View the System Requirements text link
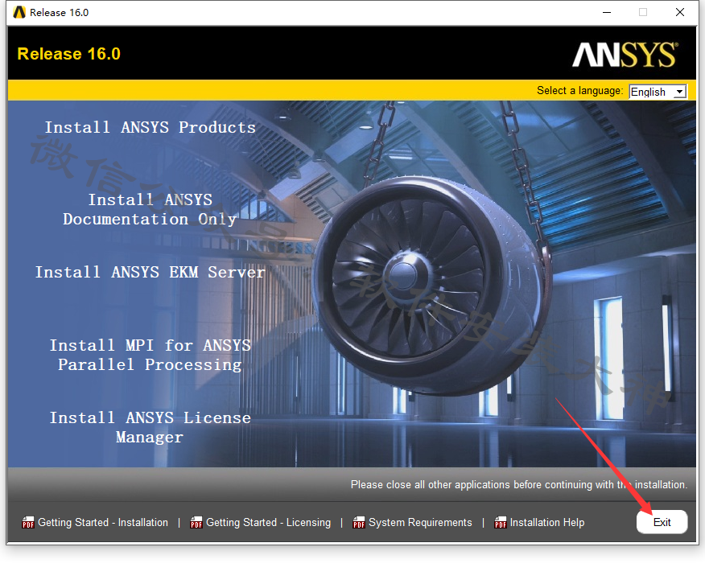 pos(420,523)
